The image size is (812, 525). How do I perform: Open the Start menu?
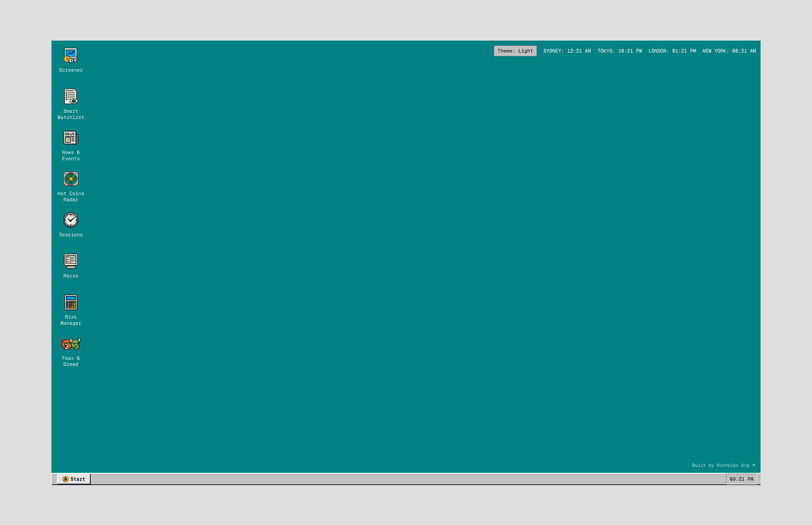tap(74, 479)
